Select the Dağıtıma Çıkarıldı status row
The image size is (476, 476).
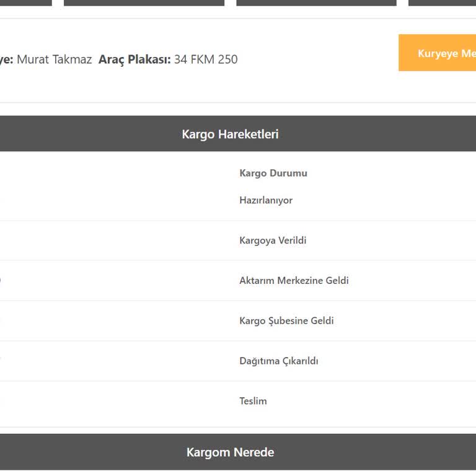click(x=238, y=361)
